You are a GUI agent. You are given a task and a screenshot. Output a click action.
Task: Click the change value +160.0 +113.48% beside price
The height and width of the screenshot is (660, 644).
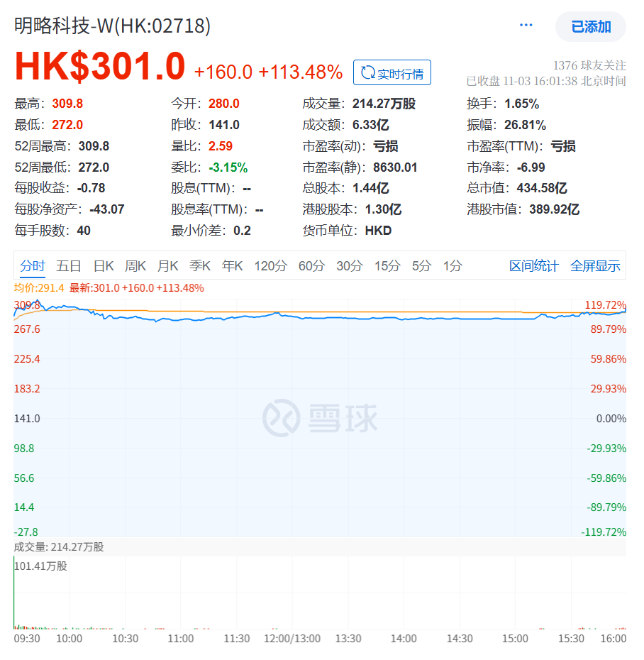(x=268, y=72)
